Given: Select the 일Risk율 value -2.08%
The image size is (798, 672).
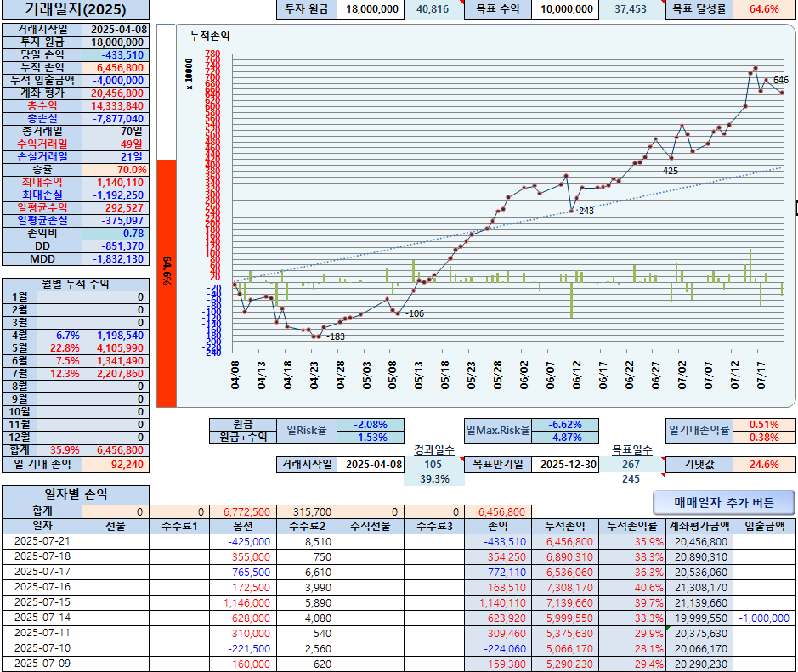Looking at the screenshot, I should 371,424.
